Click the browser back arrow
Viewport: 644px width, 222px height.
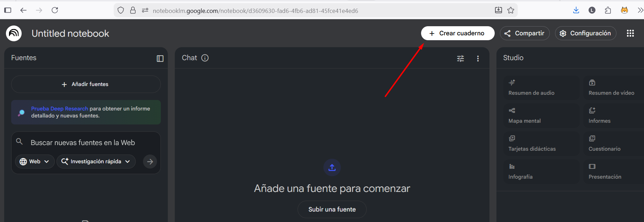(23, 10)
